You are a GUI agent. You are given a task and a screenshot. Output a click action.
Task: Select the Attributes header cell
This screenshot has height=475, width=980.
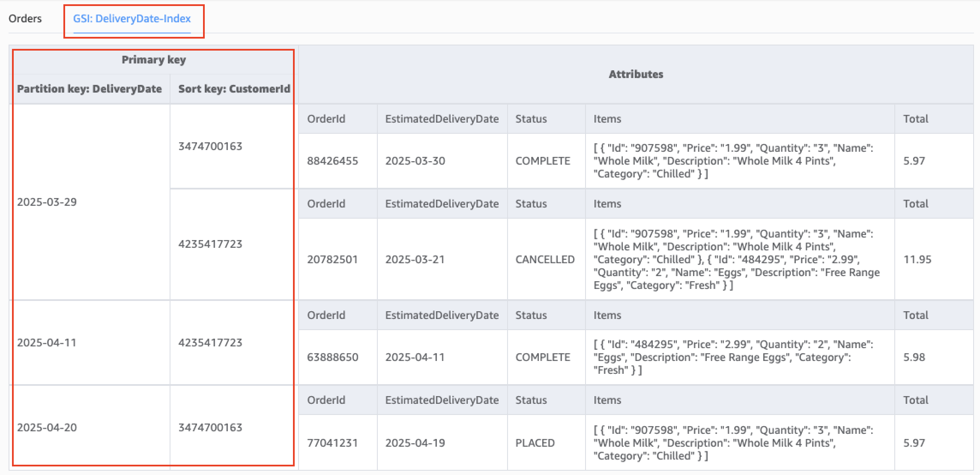[x=636, y=74]
